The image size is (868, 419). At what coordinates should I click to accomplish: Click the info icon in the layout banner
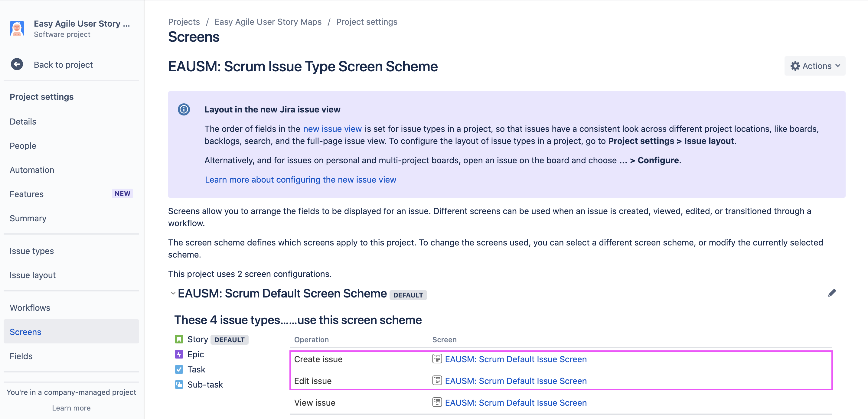[x=184, y=109]
